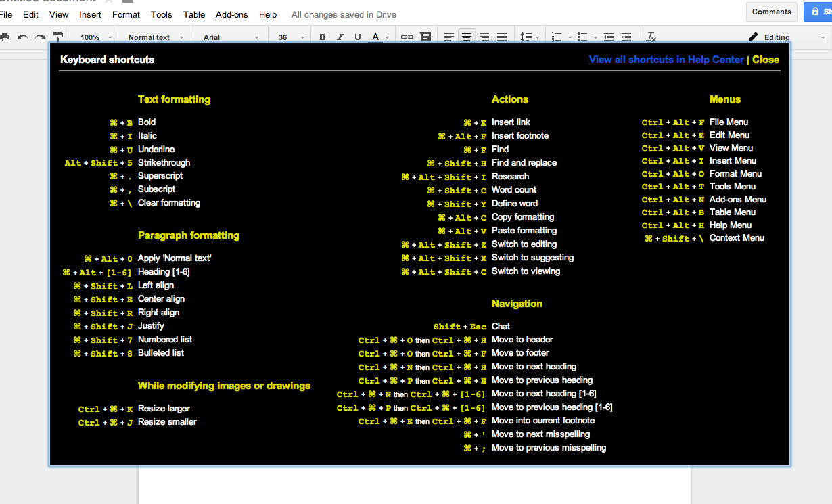Click the Move to header shortcut label

[522, 340]
